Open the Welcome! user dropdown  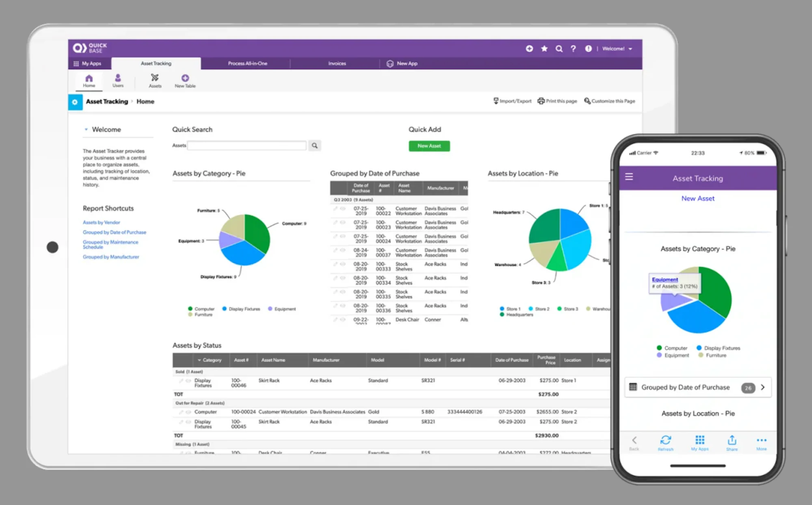[617, 49]
